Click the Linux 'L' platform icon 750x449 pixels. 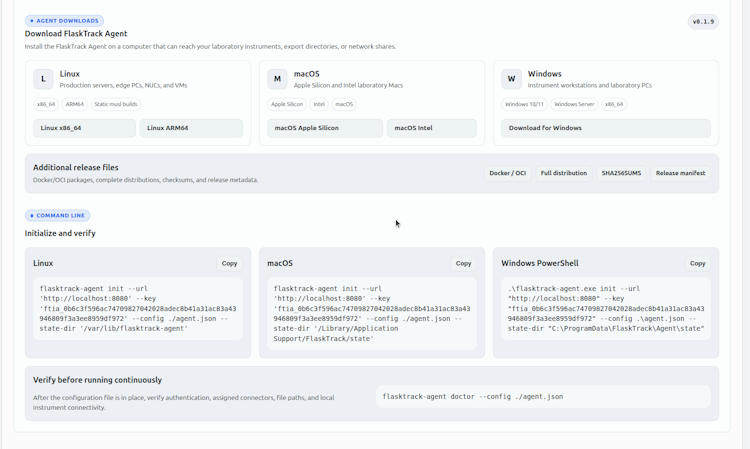click(43, 79)
